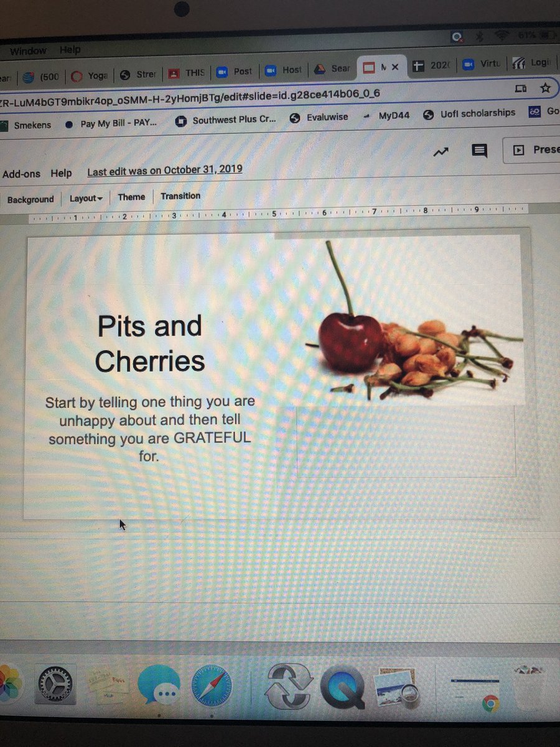Open the macOS Help menu
This screenshot has width=560, height=747.
(70, 49)
